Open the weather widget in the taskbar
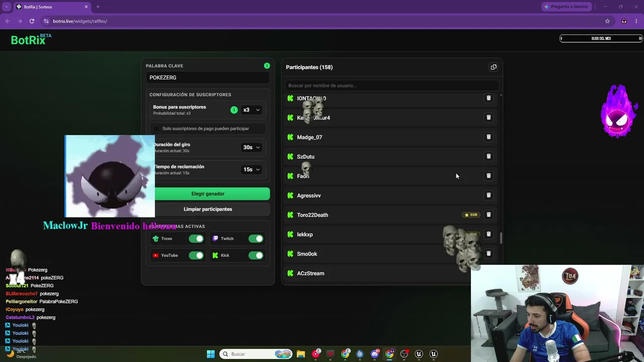The height and width of the screenshot is (362, 644). click(x=21, y=354)
